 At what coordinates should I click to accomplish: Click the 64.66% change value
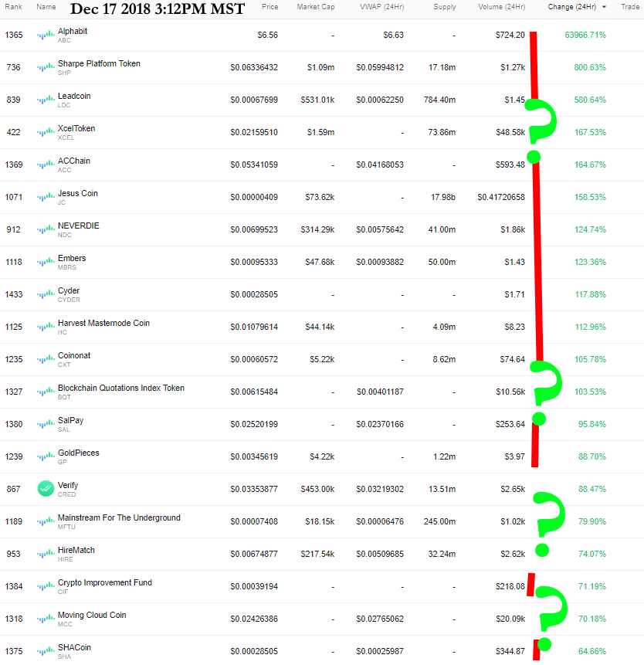pyautogui.click(x=591, y=651)
